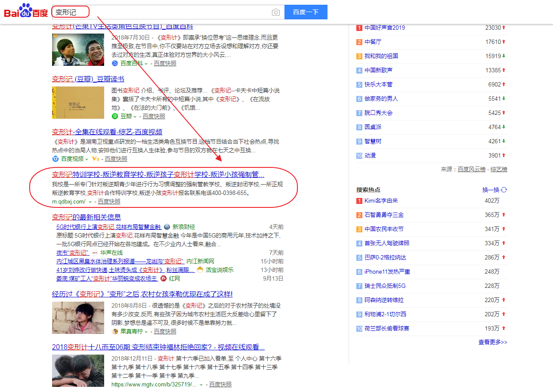Open 变形记特训学校 result title link
Viewport: 553px width, 392px height.
coord(158,175)
